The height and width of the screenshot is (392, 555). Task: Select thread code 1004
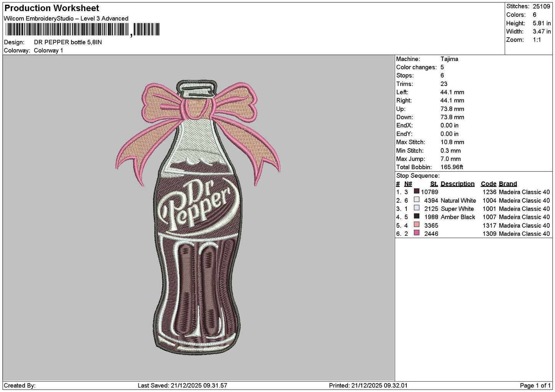tap(489, 200)
